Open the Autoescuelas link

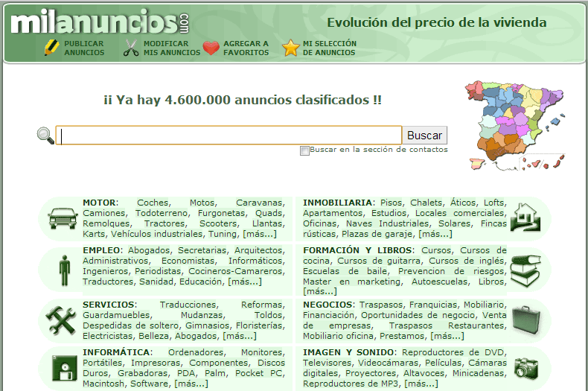439,282
